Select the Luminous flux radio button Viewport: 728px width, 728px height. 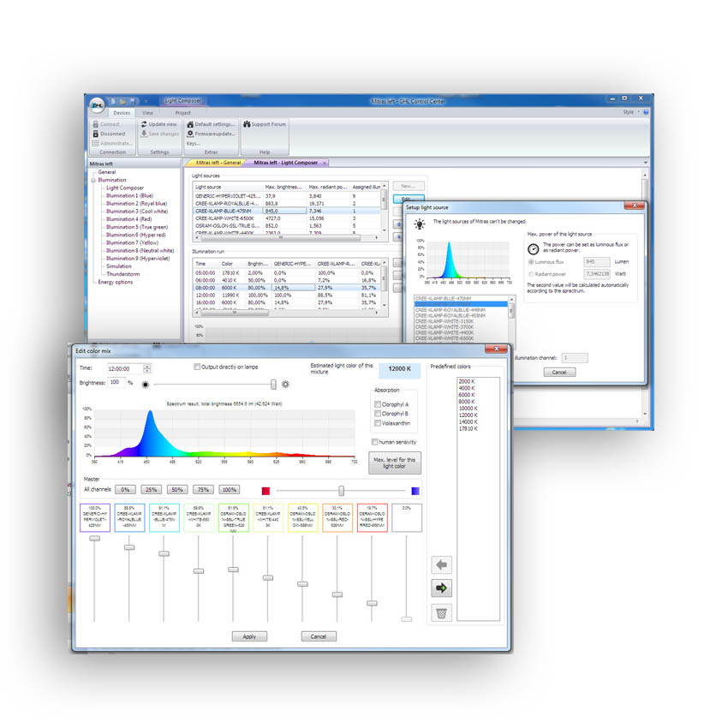[x=531, y=262]
